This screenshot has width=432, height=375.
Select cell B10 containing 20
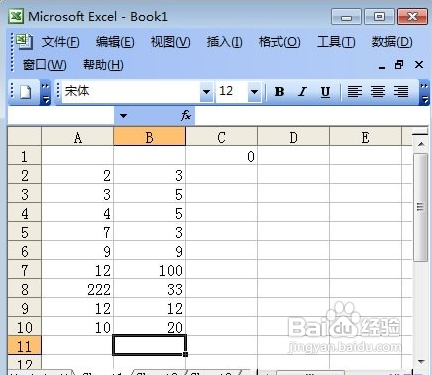(x=150, y=327)
